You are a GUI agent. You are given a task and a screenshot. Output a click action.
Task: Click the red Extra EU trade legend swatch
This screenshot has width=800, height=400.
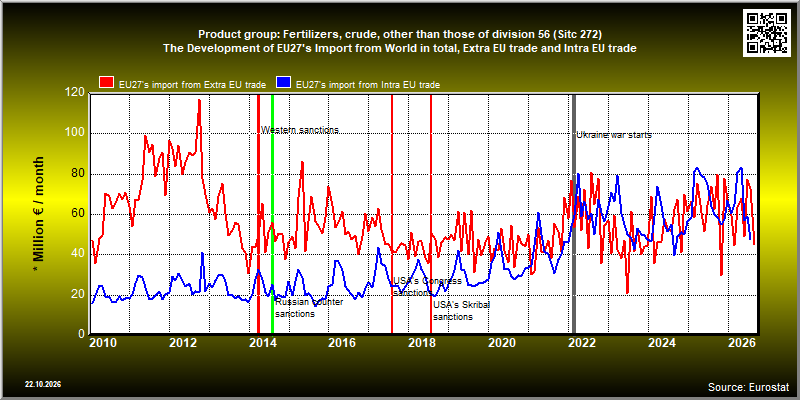tap(106, 83)
